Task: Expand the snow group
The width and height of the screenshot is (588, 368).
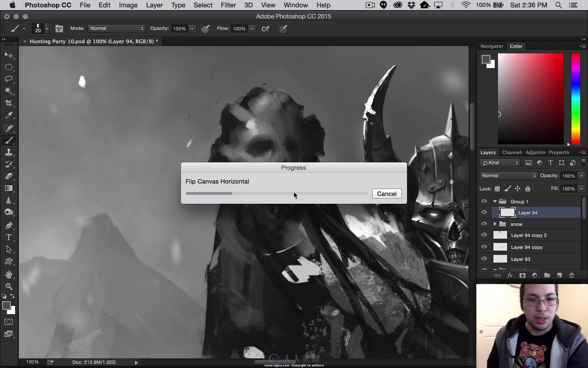Action: 495,224
